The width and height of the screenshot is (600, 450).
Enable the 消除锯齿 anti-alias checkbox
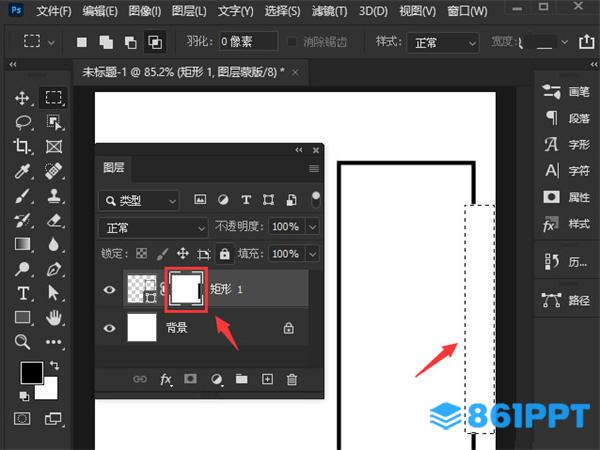coord(292,41)
